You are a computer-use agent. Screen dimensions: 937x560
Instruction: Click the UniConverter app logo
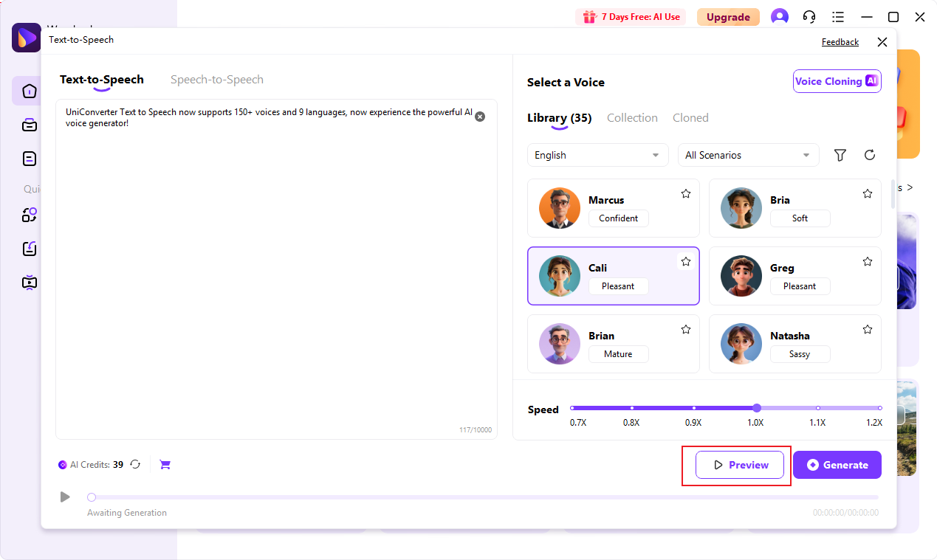click(x=27, y=38)
